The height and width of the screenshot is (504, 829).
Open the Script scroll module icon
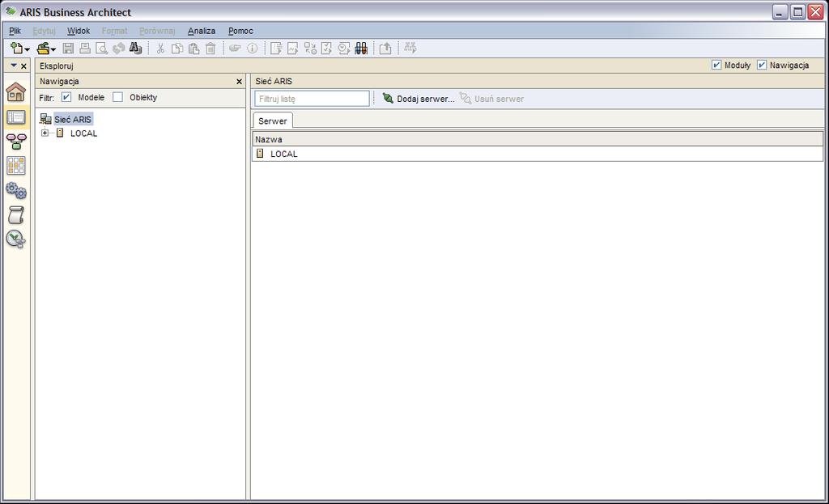point(16,215)
